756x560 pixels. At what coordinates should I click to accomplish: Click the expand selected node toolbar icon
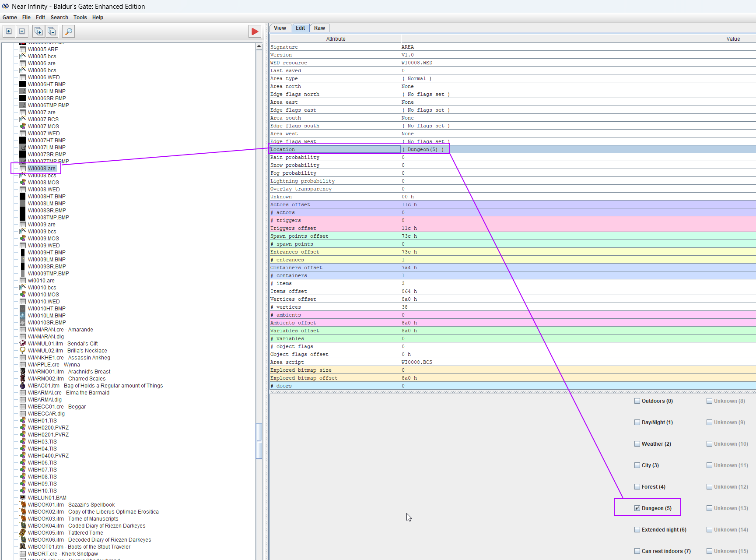[x=9, y=31]
